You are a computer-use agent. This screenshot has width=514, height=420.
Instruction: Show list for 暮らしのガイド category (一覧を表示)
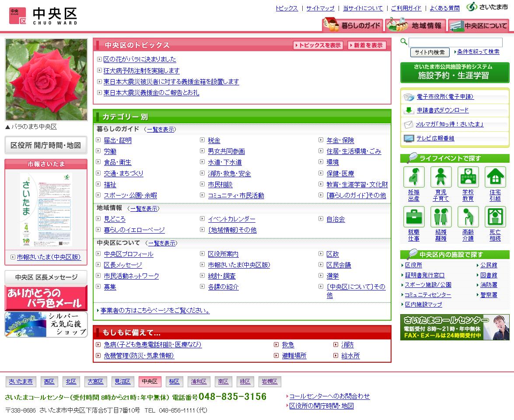point(161,129)
